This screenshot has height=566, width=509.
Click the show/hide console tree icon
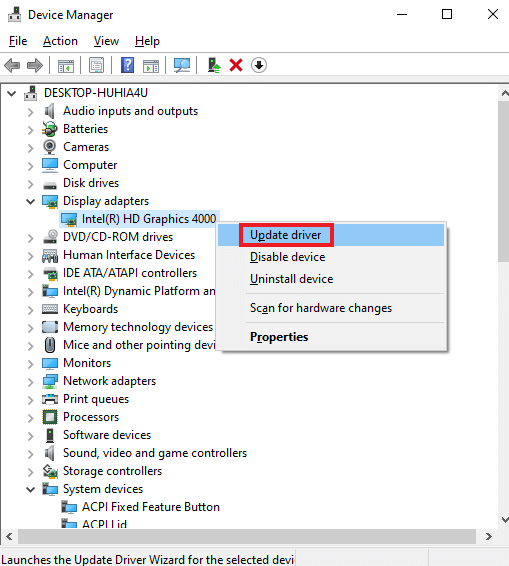(66, 66)
